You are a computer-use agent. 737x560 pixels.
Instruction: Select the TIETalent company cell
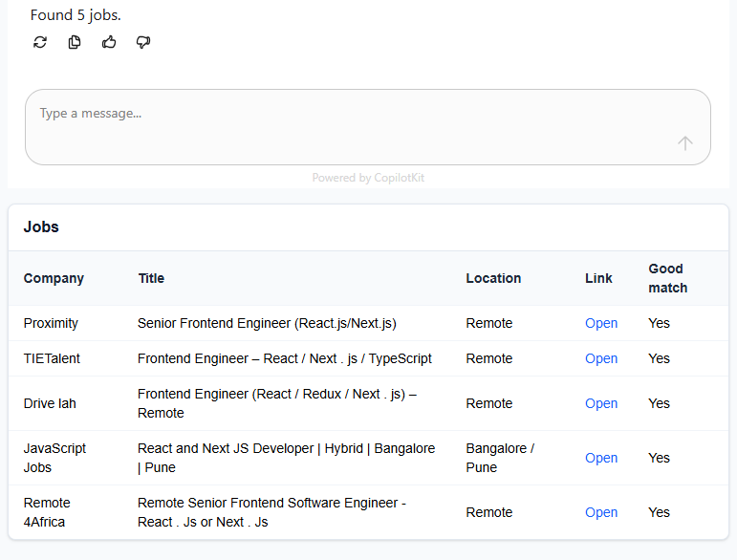(x=52, y=358)
